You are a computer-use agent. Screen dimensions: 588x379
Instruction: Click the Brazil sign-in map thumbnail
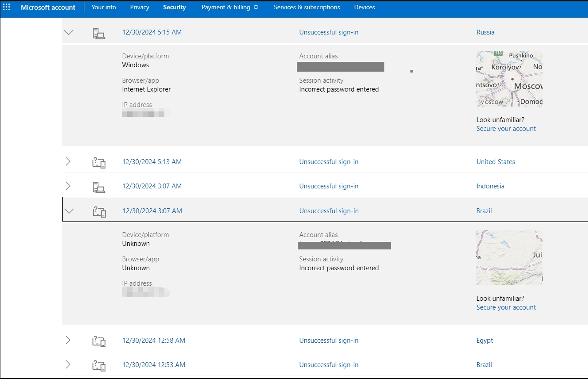coord(509,257)
